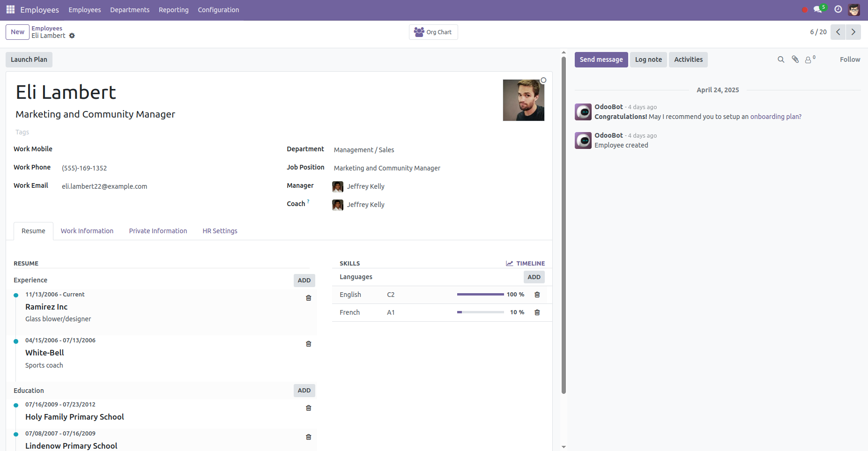Click the gear icon beside Eli Lambert breadcrumb
868x451 pixels.
[x=72, y=36]
